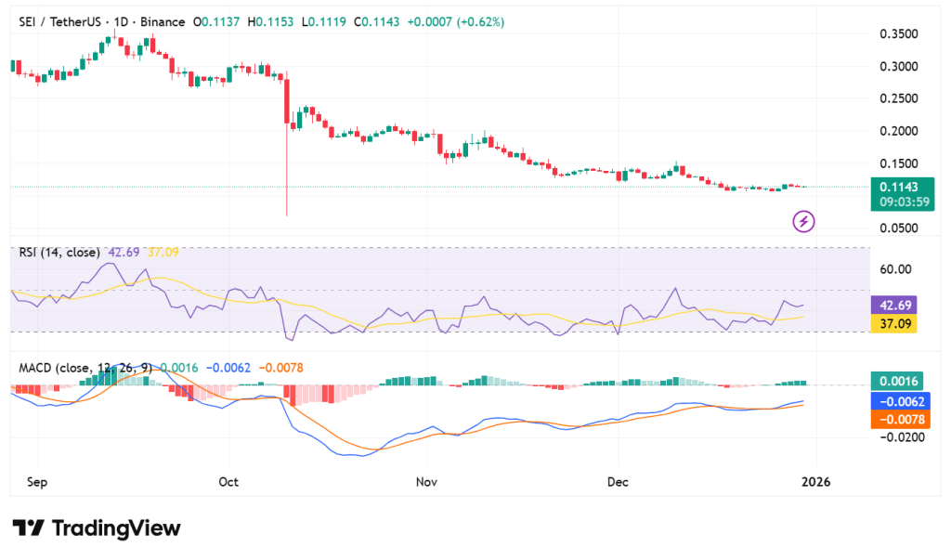Click the MACD legend value 0.0016 in green

pos(179,368)
